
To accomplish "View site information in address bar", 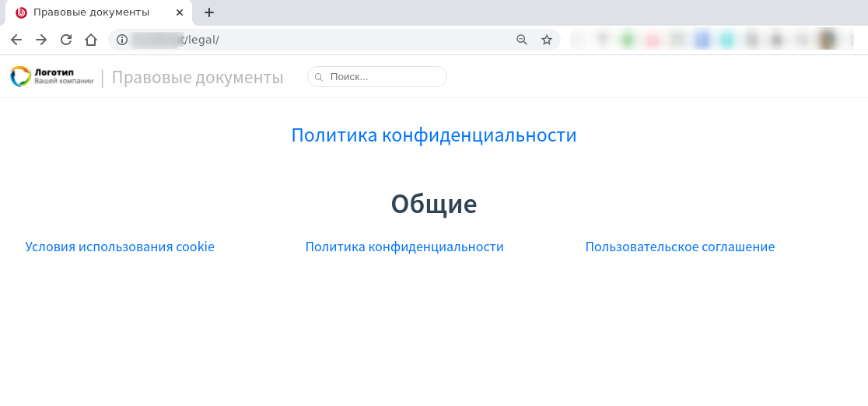I will point(121,40).
